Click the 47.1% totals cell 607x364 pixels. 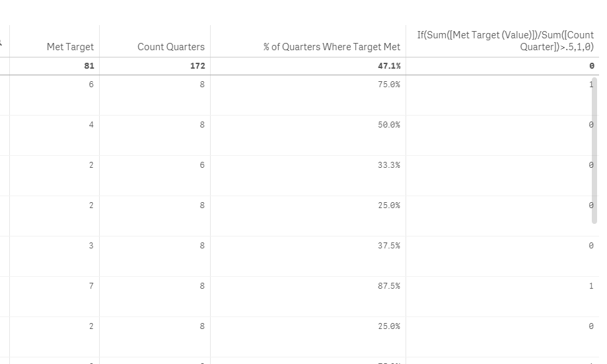[390, 66]
